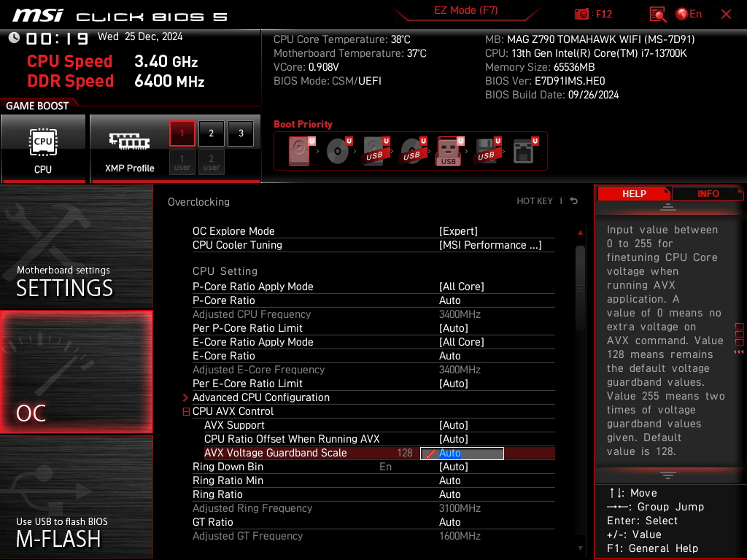Click the GAME BOOST label
747x560 pixels.
click(x=37, y=106)
